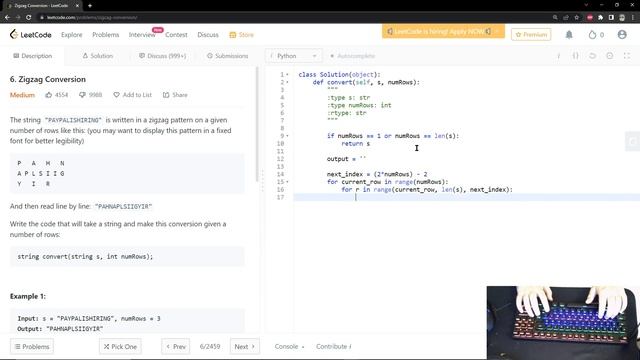Click the Medium difficulty label

22,95
